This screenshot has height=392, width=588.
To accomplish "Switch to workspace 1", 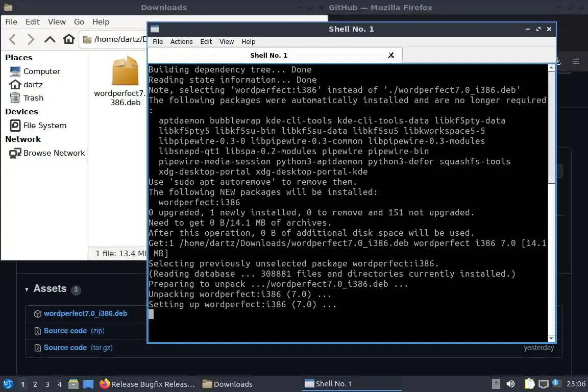I will click(23, 384).
